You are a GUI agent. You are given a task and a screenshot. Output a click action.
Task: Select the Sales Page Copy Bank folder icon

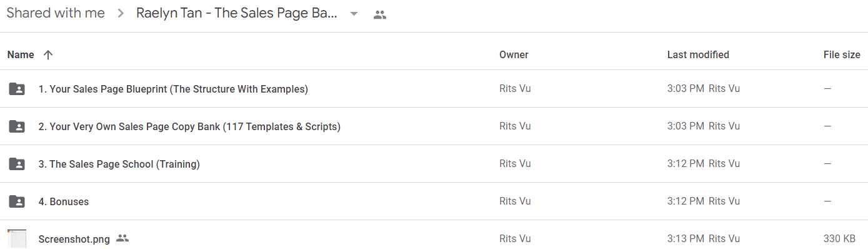tap(17, 126)
